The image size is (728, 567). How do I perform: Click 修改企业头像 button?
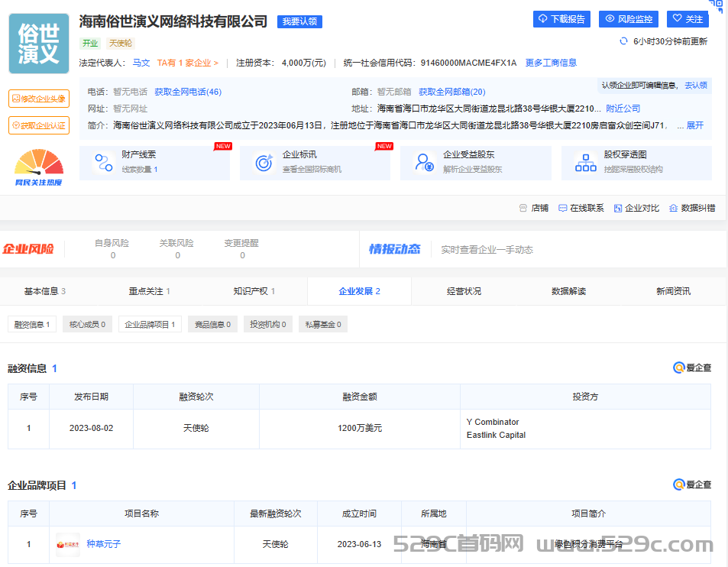coord(39,99)
